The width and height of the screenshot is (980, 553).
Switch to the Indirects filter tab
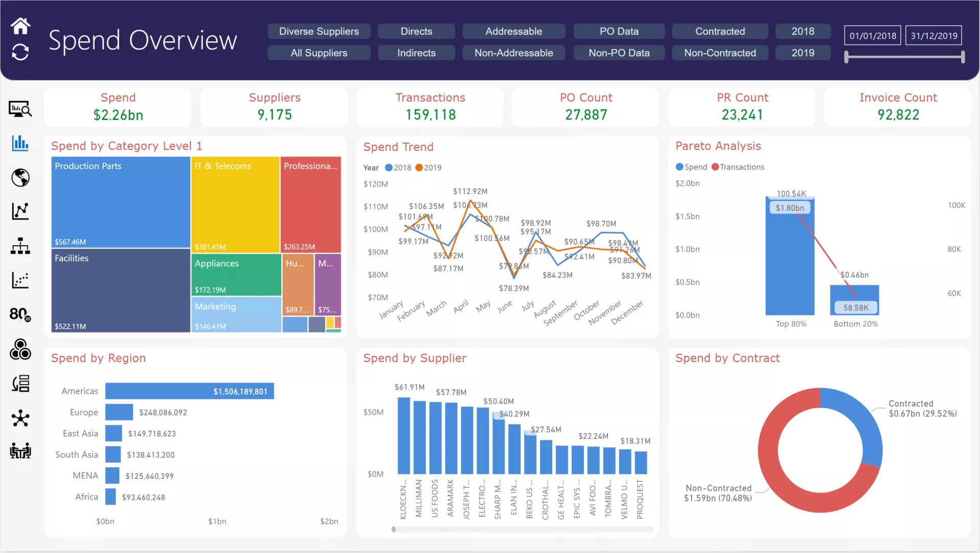(x=416, y=53)
